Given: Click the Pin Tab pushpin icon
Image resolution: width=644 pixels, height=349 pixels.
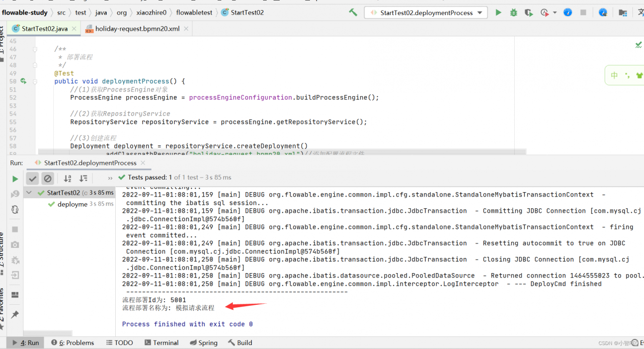Looking at the screenshot, I should [15, 314].
